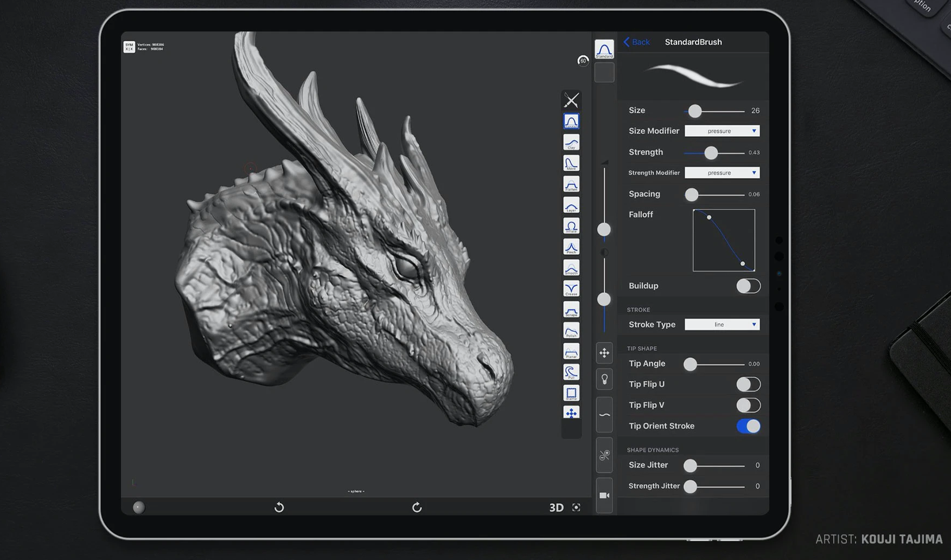Click the undo arrow in bottom bar
The image size is (951, 560).
(x=279, y=507)
